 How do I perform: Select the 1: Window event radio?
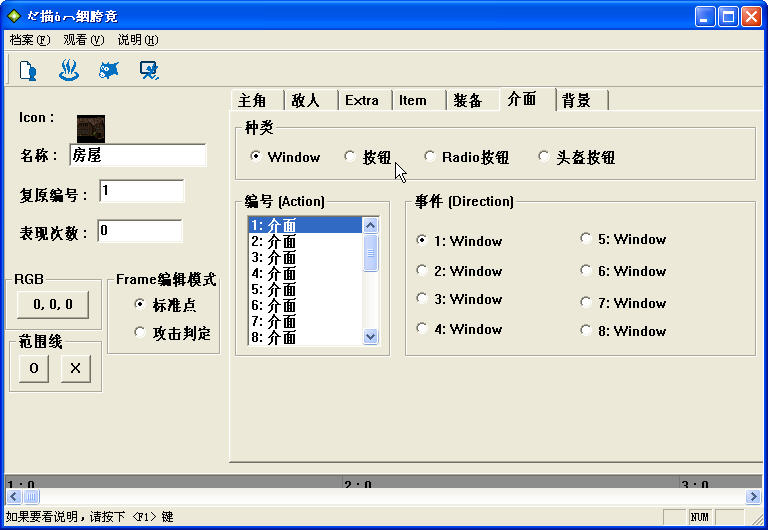tap(459, 241)
